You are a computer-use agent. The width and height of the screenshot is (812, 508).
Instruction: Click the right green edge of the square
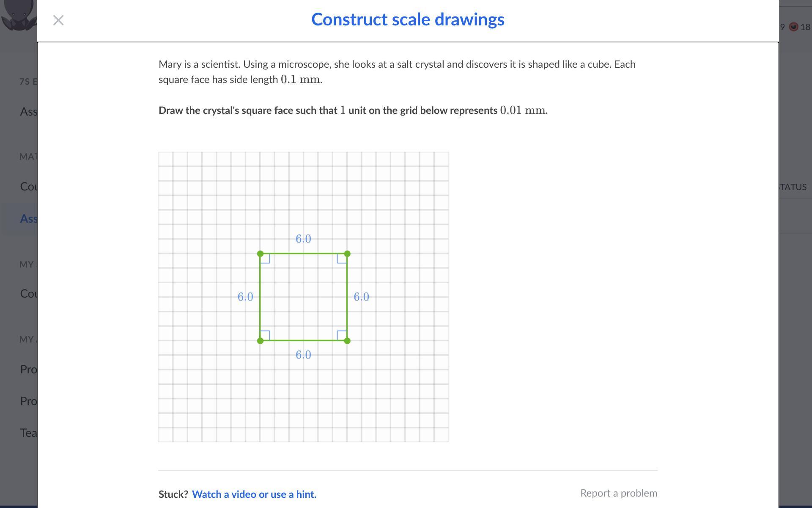pyautogui.click(x=347, y=297)
